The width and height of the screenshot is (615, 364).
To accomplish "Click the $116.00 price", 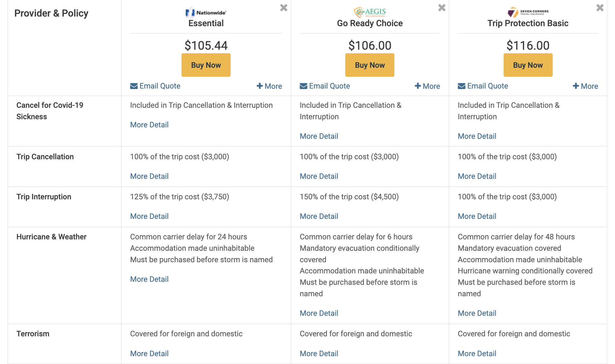I will 528,45.
